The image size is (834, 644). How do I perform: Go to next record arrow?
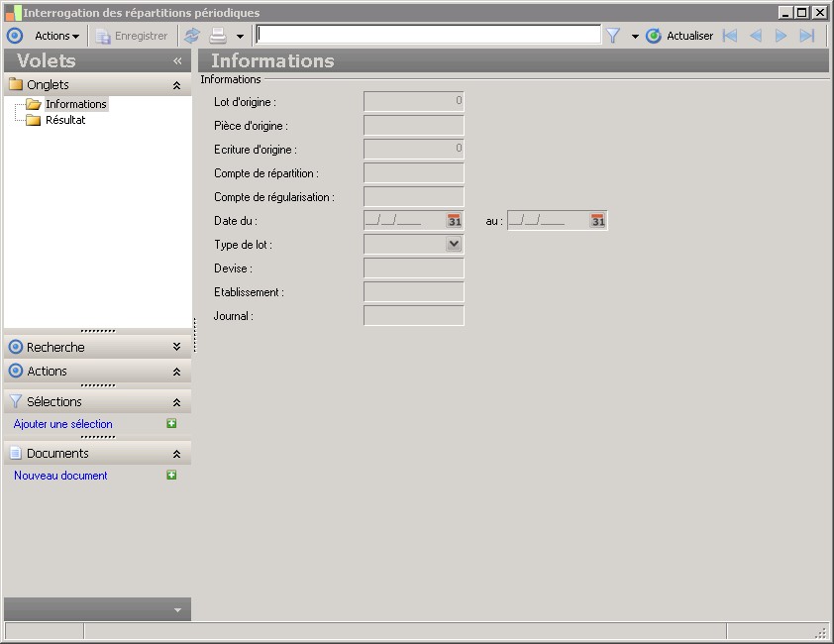point(781,36)
